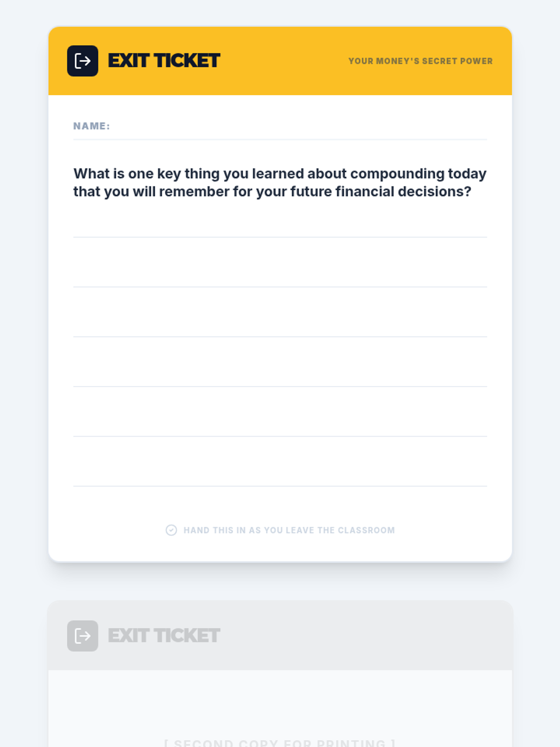The height and width of the screenshot is (747, 560).
Task: Click the greyed-out exit icon on second ticket
Action: (x=83, y=636)
